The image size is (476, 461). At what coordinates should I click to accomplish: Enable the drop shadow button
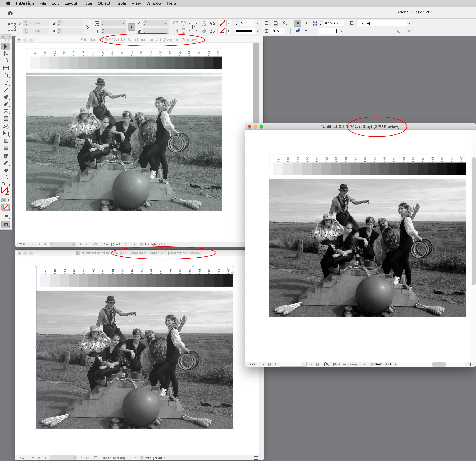click(x=276, y=23)
